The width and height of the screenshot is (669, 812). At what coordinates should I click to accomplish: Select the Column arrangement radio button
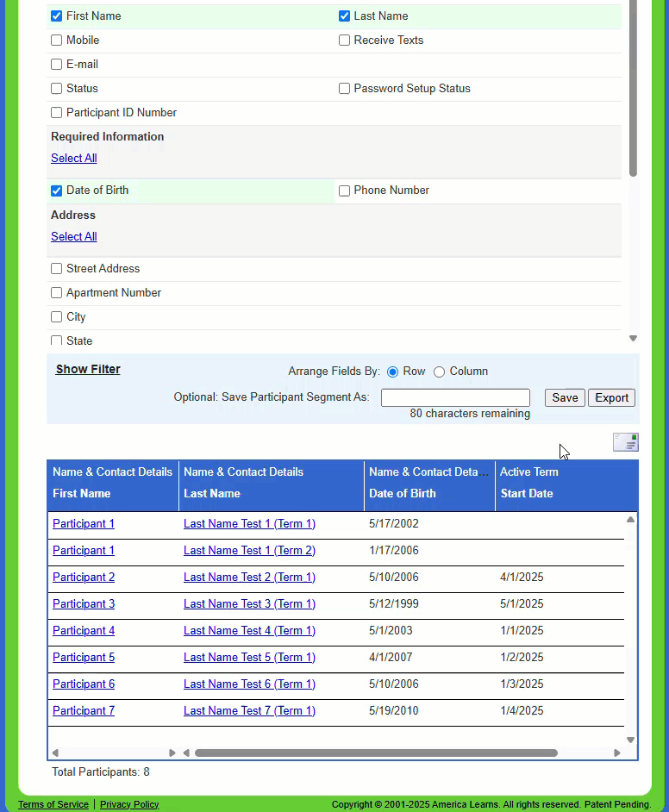440,372
